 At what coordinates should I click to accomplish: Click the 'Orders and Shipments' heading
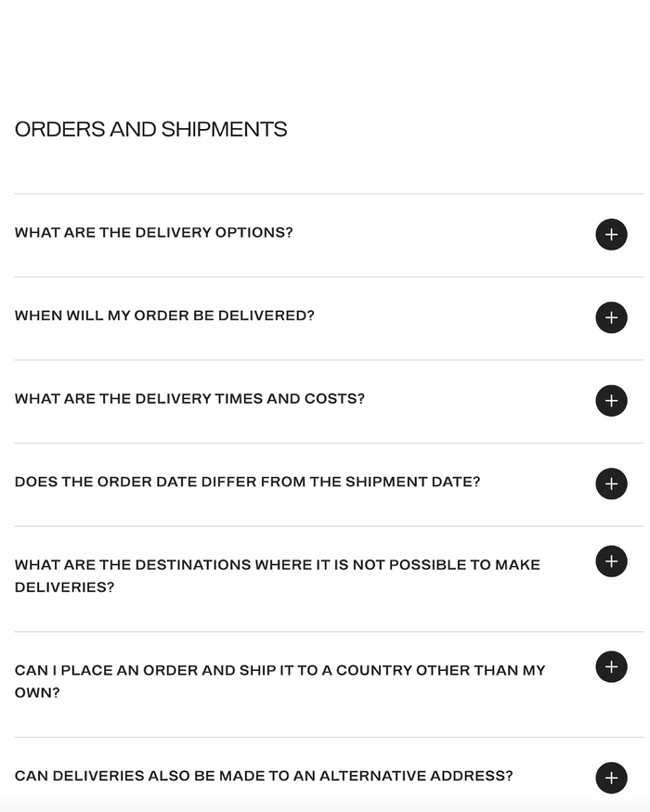[x=150, y=129]
